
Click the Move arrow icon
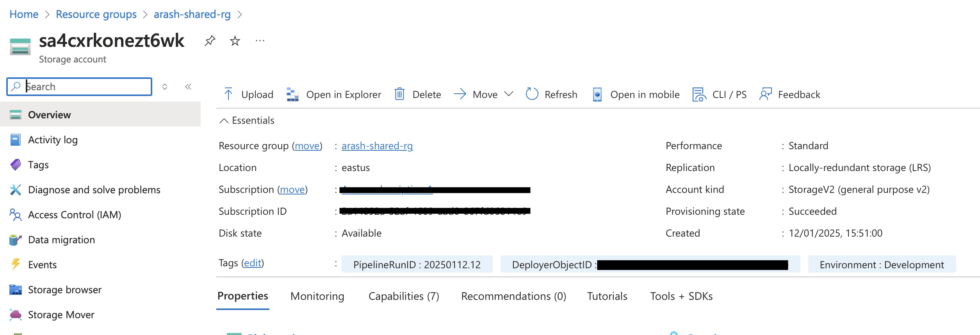pos(460,94)
